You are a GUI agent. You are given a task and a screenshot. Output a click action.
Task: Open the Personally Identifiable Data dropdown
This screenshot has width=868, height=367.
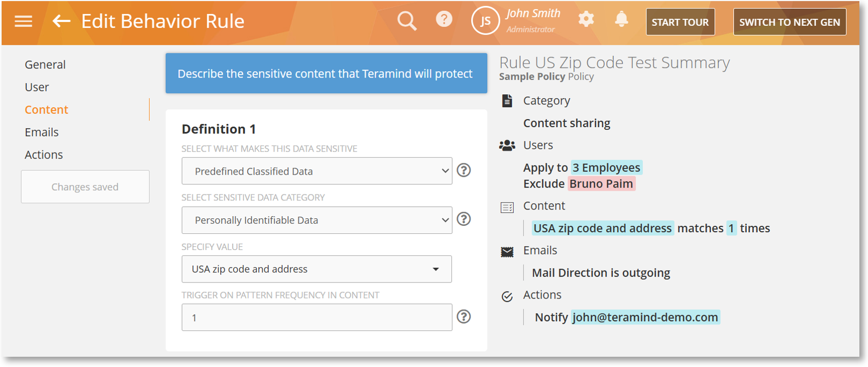pyautogui.click(x=317, y=220)
